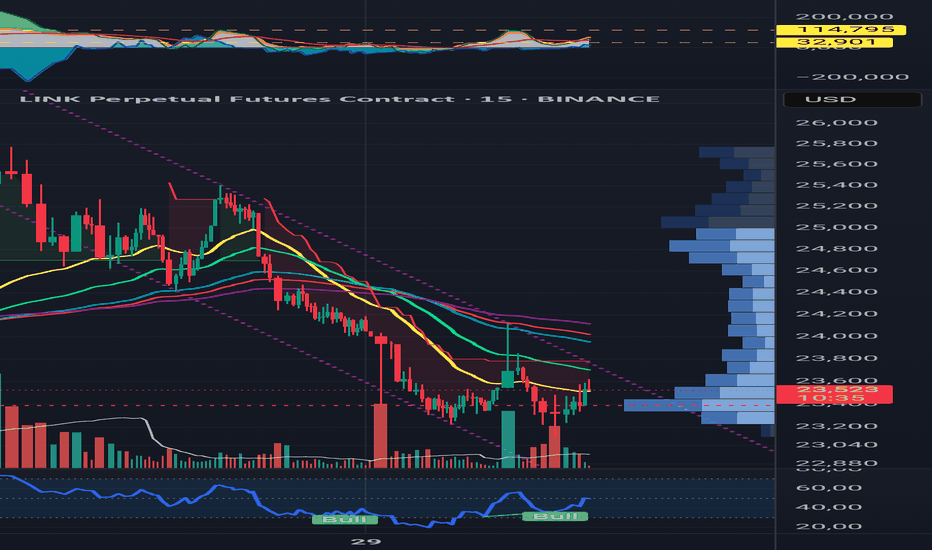Click the 60.00 RSI axis label
This screenshot has width=932, height=550.
(829, 488)
